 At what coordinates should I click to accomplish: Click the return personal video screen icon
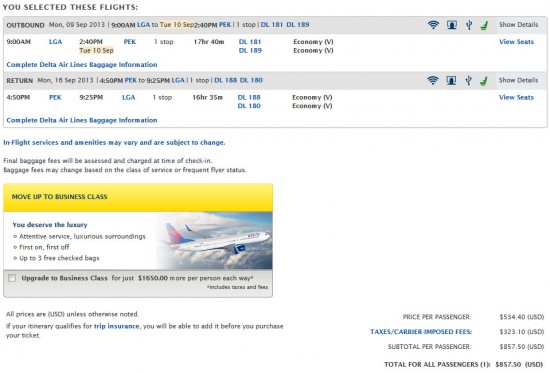(x=451, y=80)
